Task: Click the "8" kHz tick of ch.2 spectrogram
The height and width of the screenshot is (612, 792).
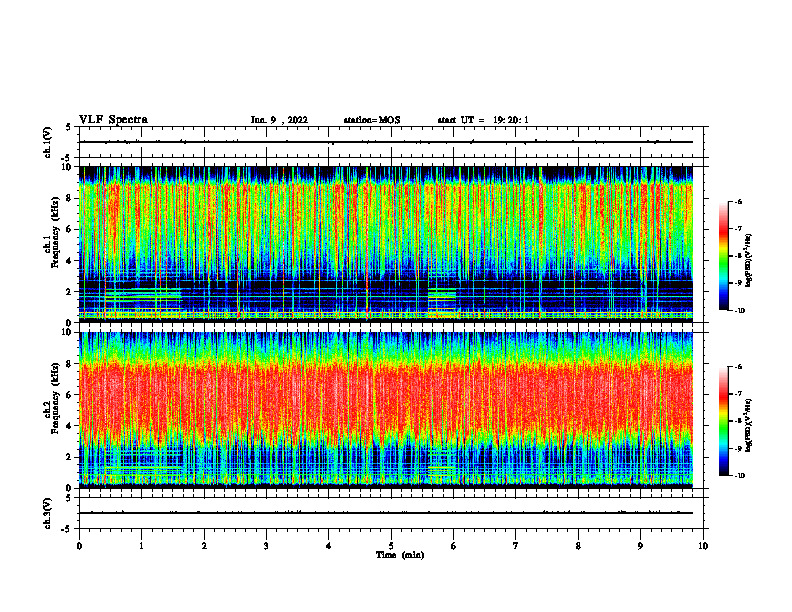Action: pos(69,364)
